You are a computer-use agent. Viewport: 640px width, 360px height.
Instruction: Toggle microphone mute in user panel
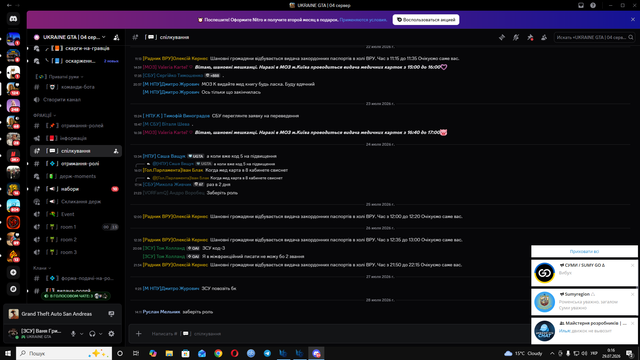pos(73,333)
